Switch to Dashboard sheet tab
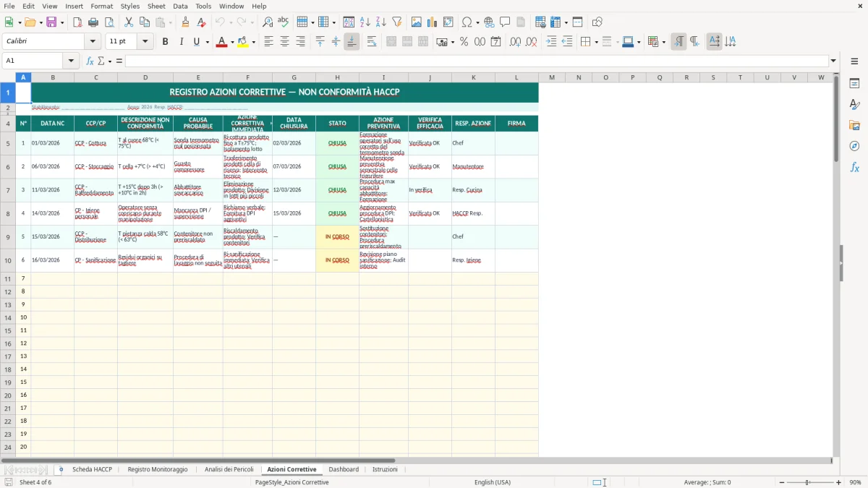The width and height of the screenshot is (868, 488). pos(344,469)
